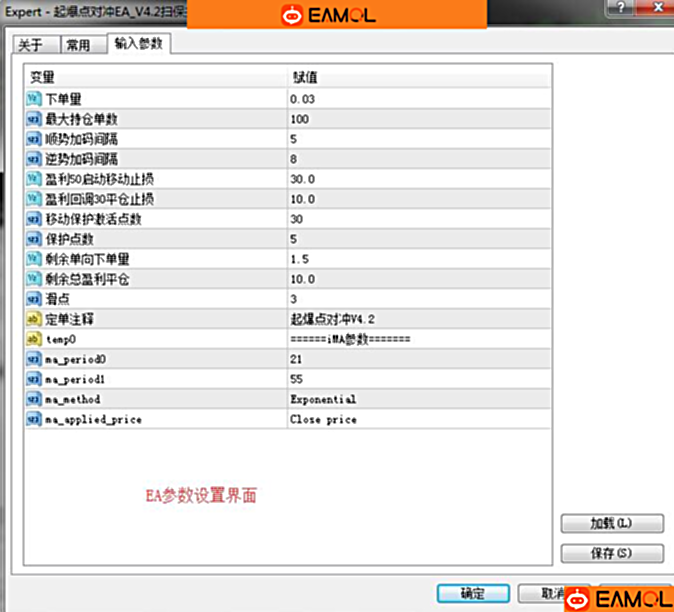Switch to the 常用 tab
674x612 pixels.
click(78, 45)
